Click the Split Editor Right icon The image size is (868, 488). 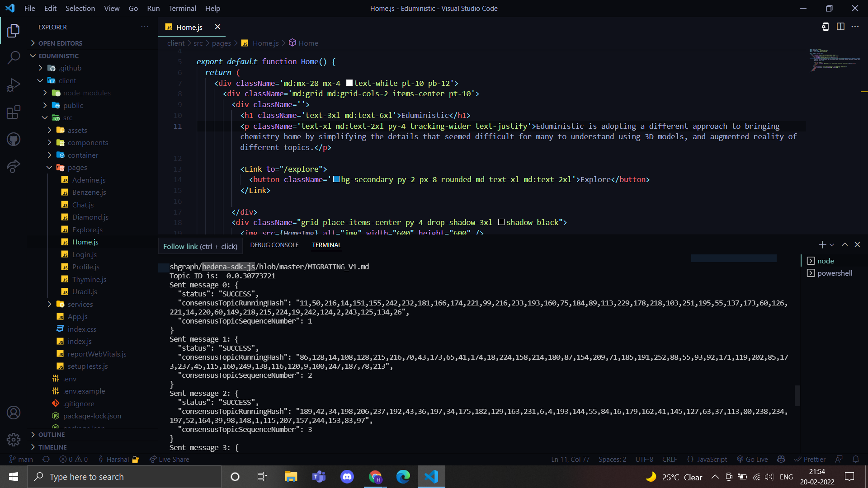pos(840,27)
